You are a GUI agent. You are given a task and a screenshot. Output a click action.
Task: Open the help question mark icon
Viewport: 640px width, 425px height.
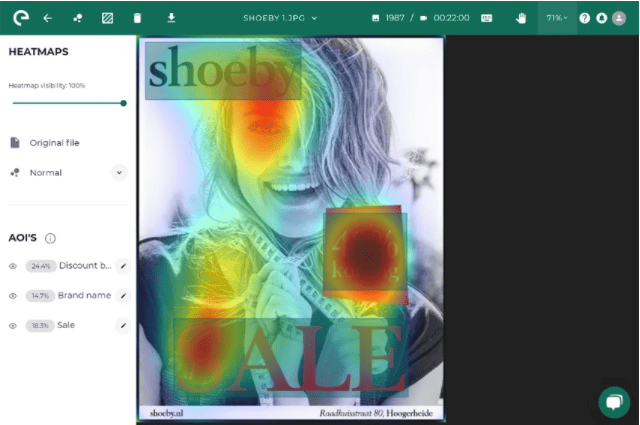(585, 18)
